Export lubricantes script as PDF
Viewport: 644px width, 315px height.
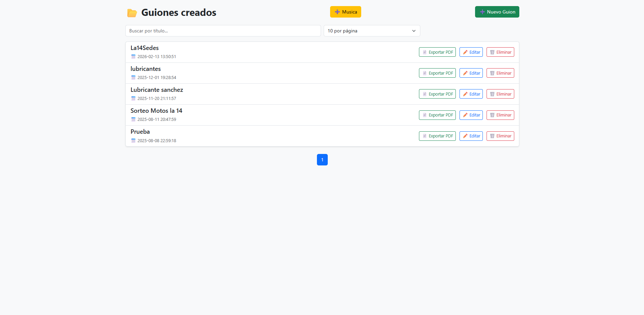tap(437, 73)
